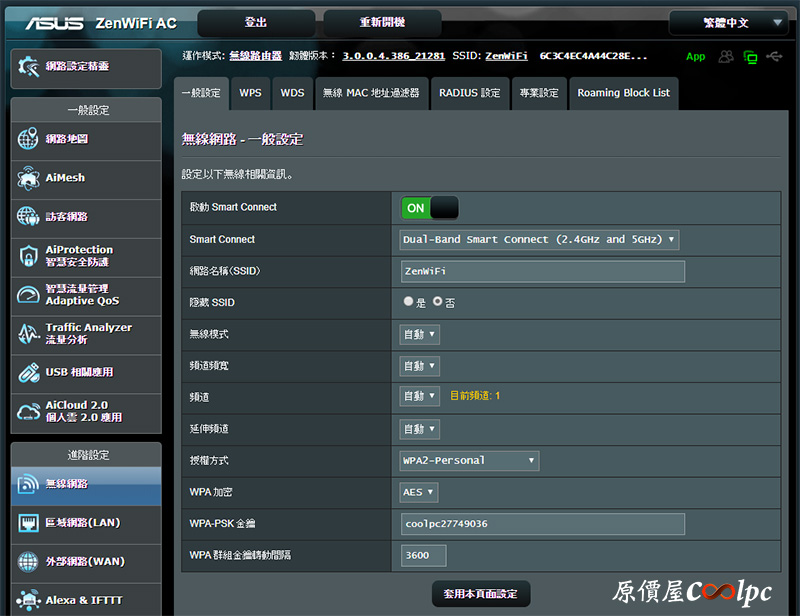Click the guest users status icon
The width and height of the screenshot is (800, 616).
coord(726,57)
